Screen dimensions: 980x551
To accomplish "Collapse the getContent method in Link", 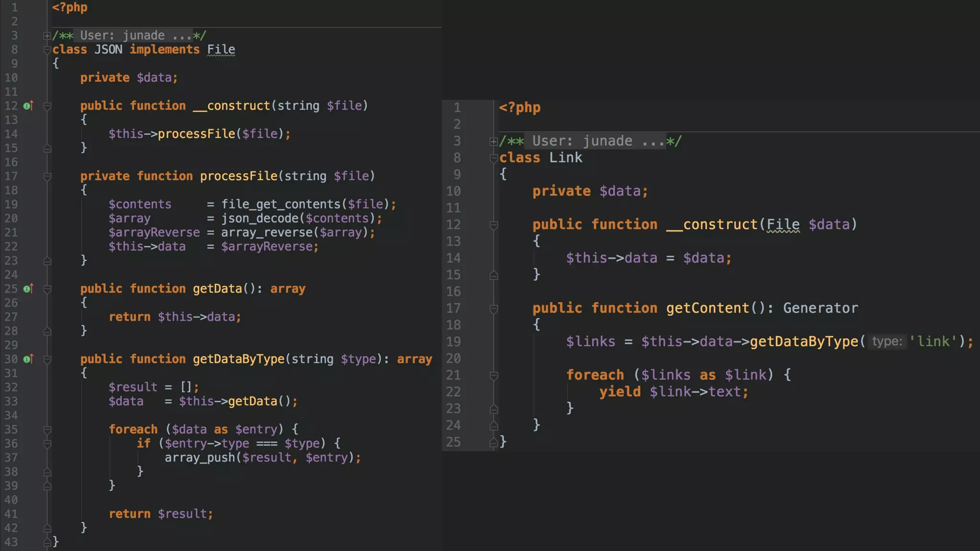I will (x=494, y=309).
